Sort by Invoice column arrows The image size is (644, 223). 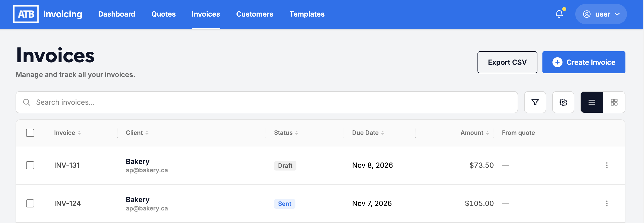pos(79,133)
